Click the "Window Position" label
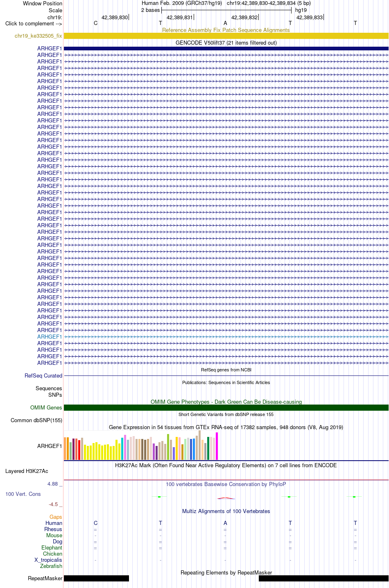 43,3
